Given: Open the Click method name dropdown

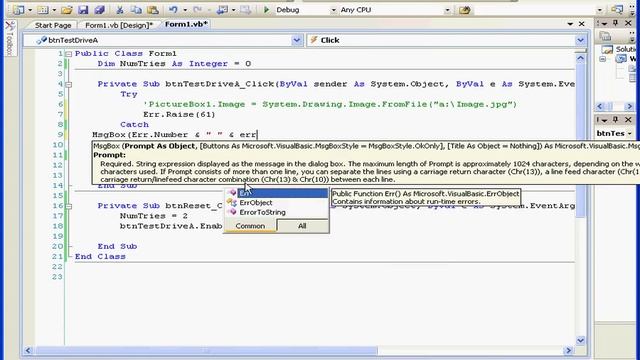Looking at the screenshot, I should (x=580, y=40).
